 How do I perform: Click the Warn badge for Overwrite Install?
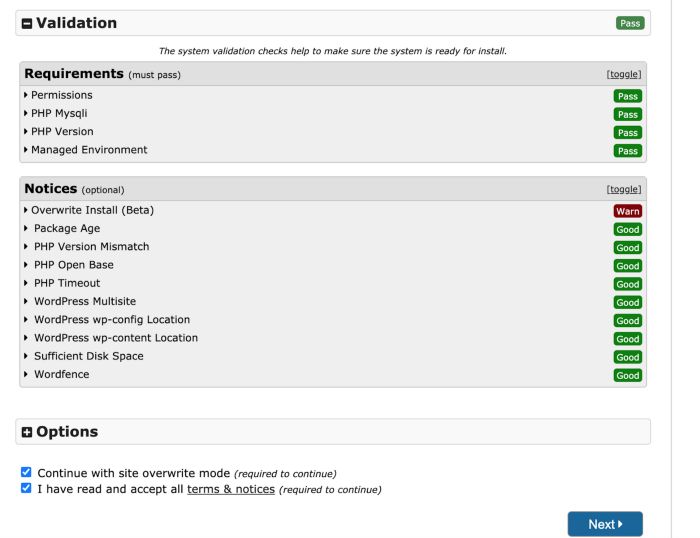tap(628, 211)
